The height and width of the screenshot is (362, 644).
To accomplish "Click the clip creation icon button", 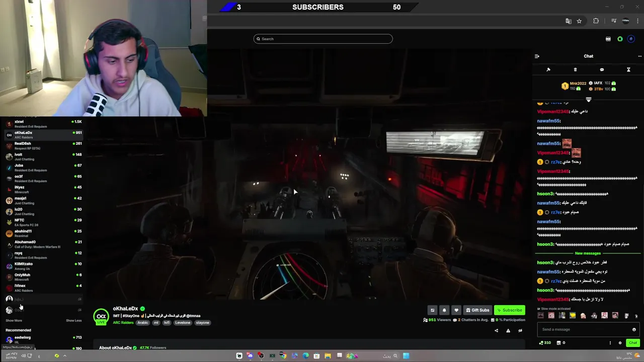I will [432, 310].
